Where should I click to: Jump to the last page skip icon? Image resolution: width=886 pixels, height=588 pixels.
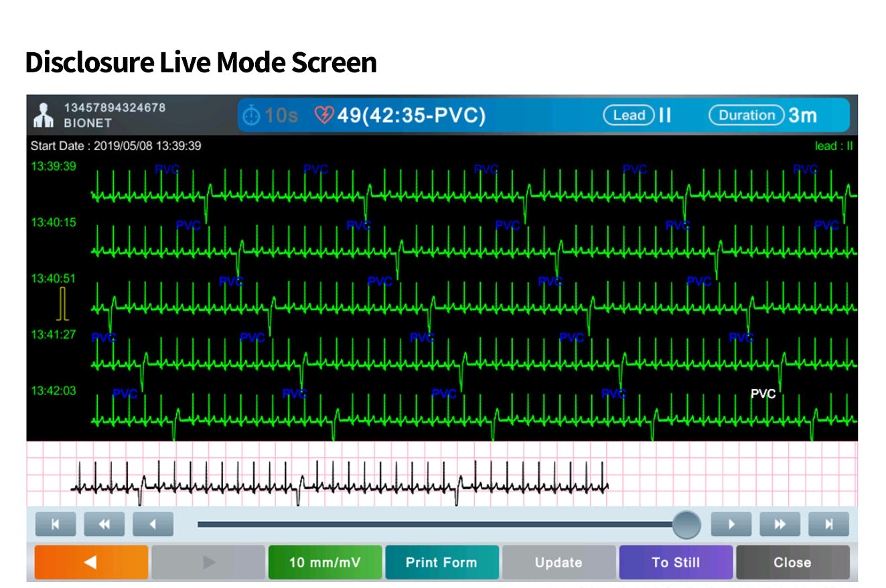click(x=828, y=524)
